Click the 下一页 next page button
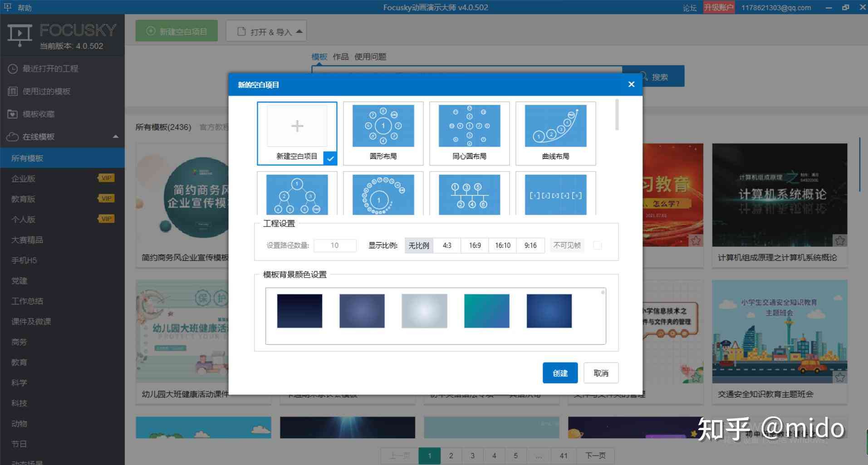868x465 pixels. click(595, 455)
